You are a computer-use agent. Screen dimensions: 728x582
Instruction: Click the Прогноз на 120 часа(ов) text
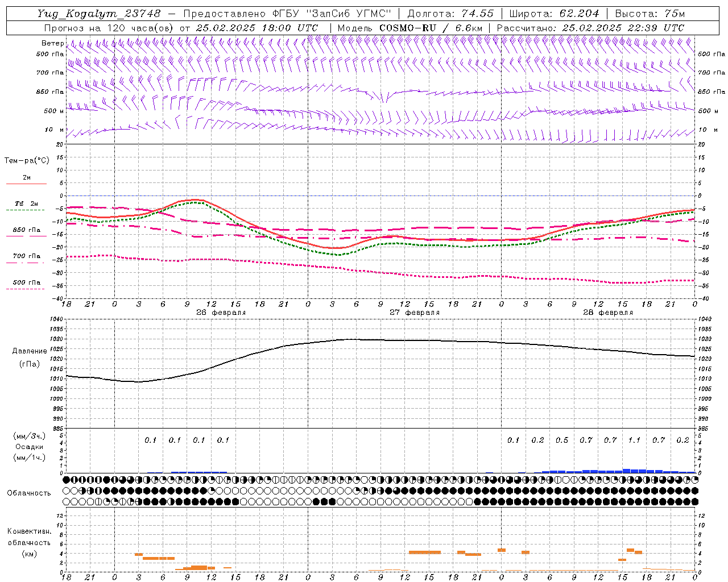tap(109, 28)
